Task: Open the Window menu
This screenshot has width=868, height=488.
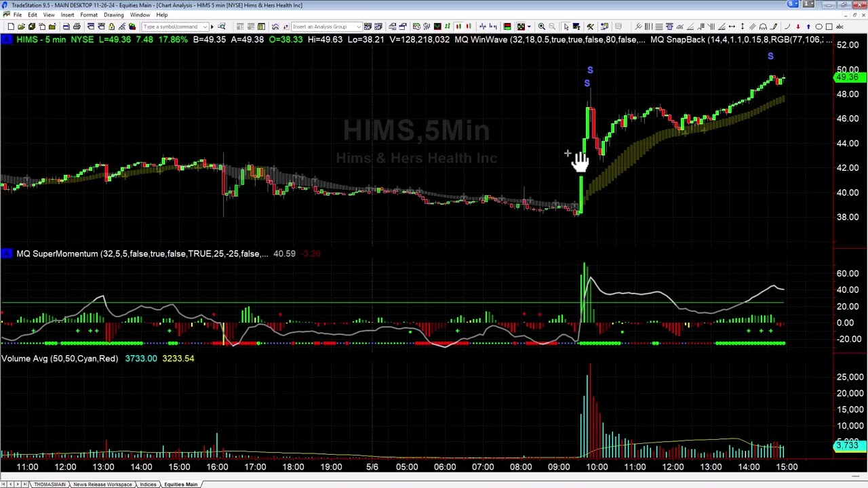Action: [x=140, y=15]
